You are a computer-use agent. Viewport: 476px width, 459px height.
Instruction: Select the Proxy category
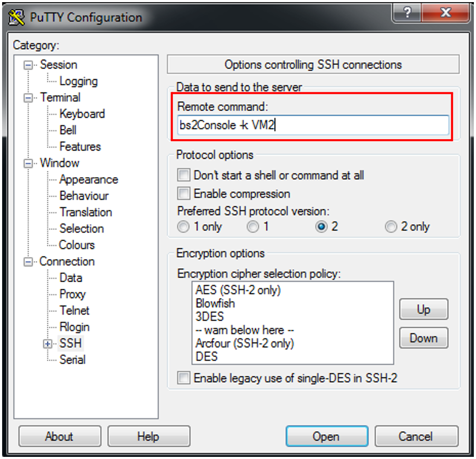pyautogui.click(x=73, y=295)
